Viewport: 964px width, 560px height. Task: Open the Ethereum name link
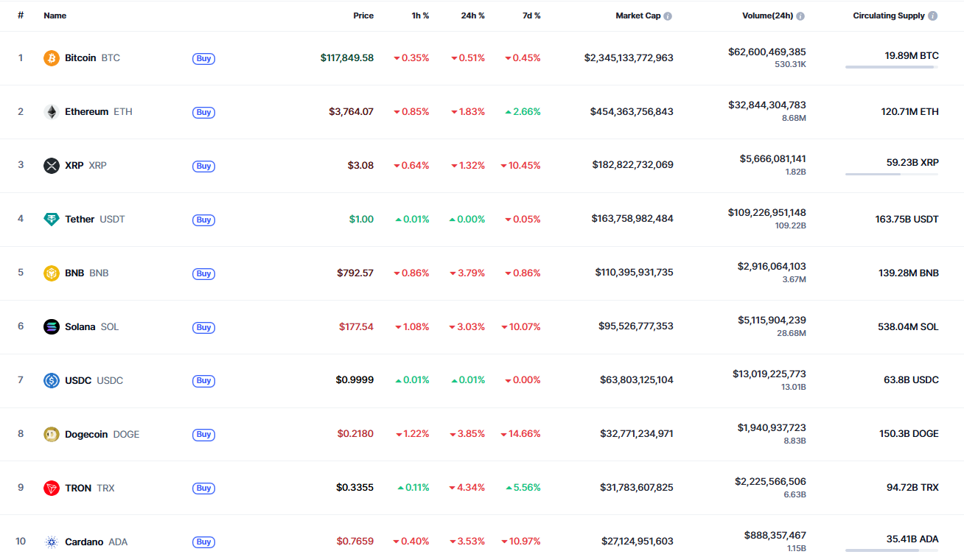click(x=86, y=112)
